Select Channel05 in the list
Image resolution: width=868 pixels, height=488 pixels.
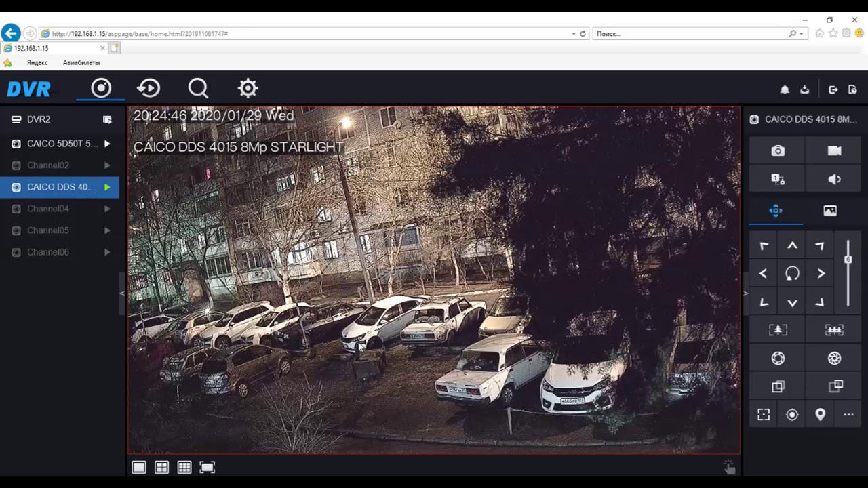(48, 230)
